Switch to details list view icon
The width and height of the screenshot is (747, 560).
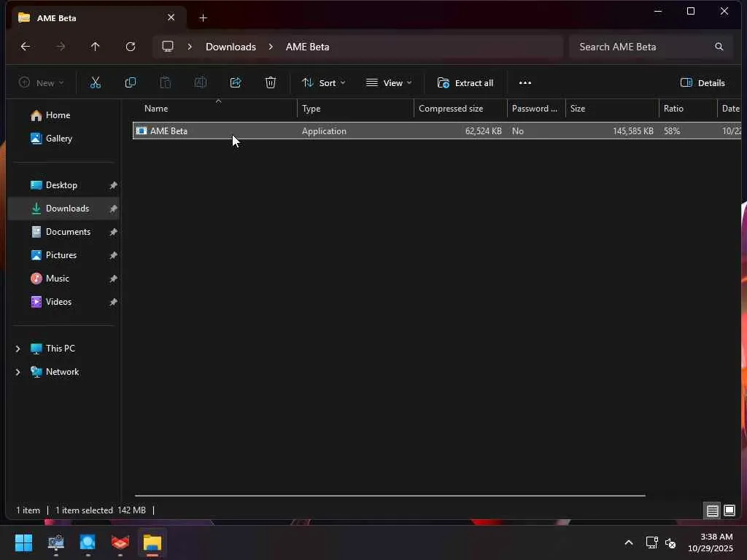712,511
